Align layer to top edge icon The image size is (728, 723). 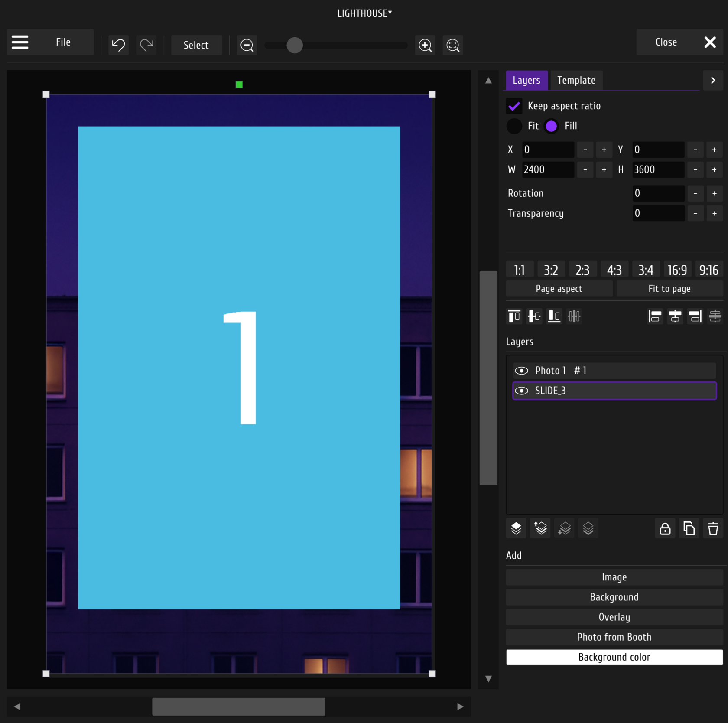pyautogui.click(x=514, y=316)
